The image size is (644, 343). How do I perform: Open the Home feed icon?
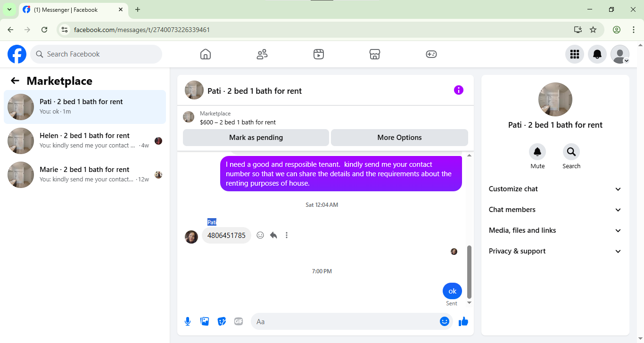coord(206,54)
